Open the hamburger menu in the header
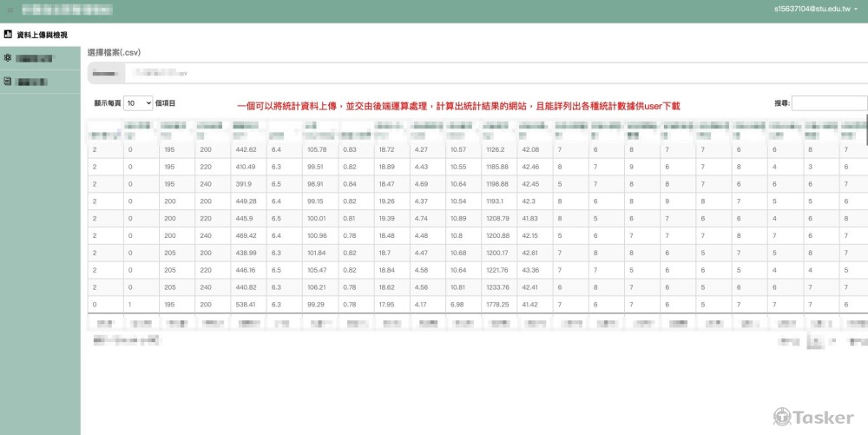Image resolution: width=868 pixels, height=435 pixels. pyautogui.click(x=10, y=10)
